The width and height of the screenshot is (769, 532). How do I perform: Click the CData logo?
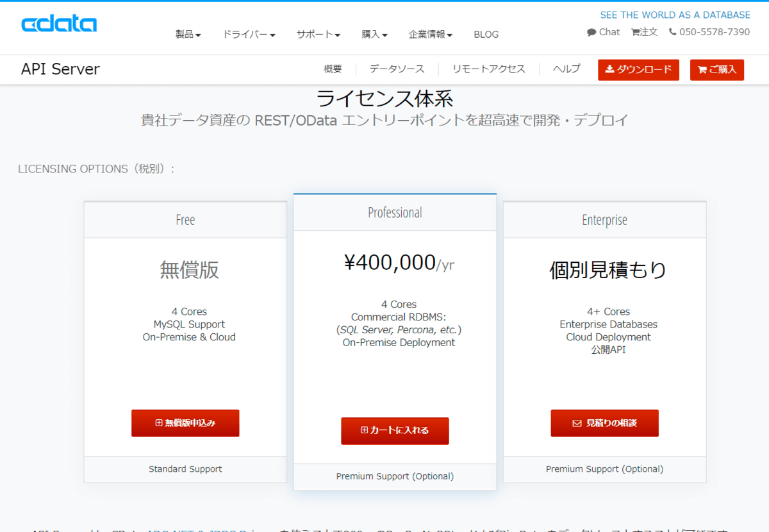[59, 24]
